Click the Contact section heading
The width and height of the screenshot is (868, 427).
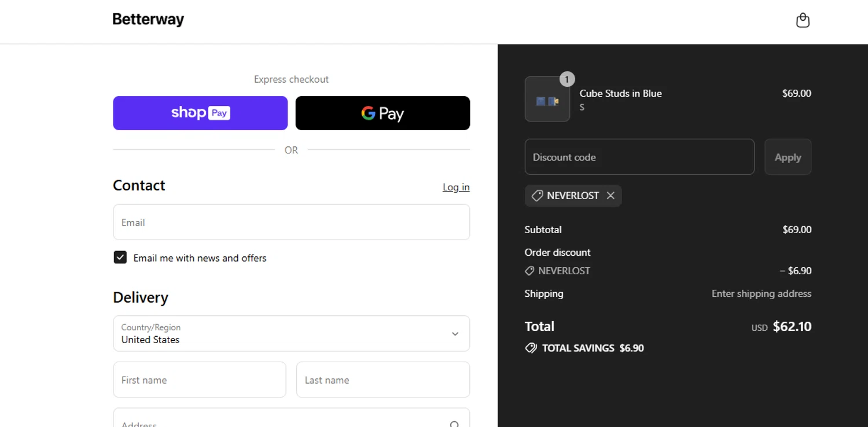tap(139, 185)
